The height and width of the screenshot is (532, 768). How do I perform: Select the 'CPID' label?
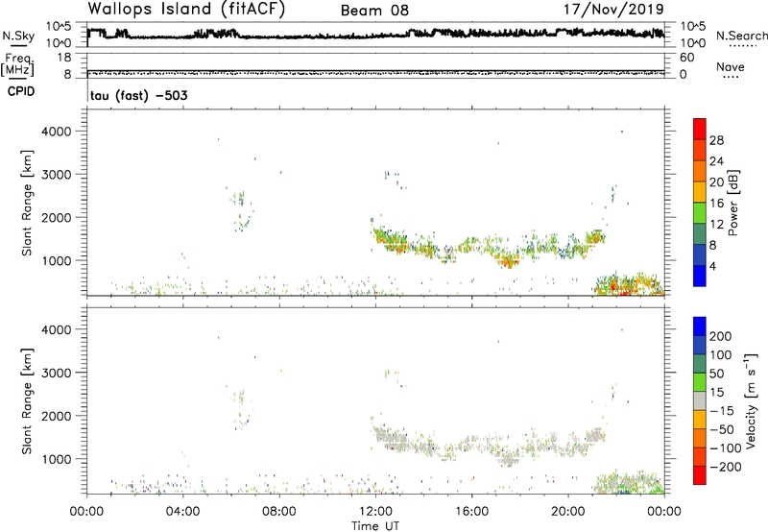(x=21, y=91)
